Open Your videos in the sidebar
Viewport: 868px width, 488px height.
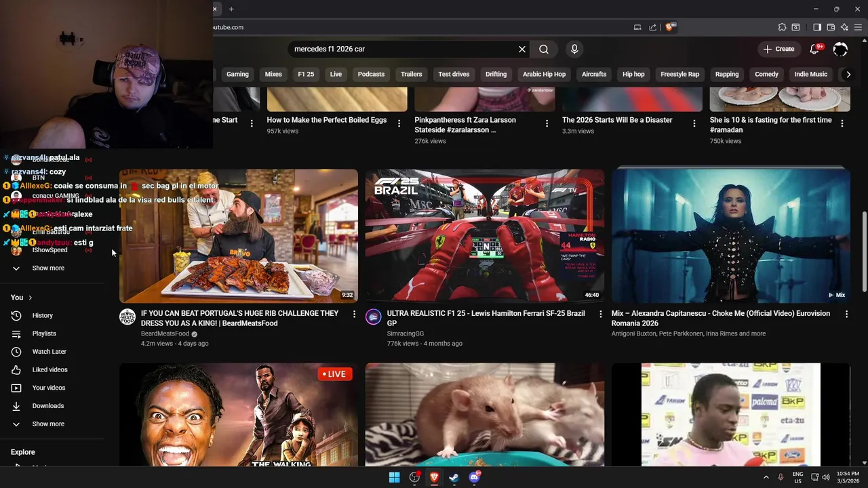[48, 388]
